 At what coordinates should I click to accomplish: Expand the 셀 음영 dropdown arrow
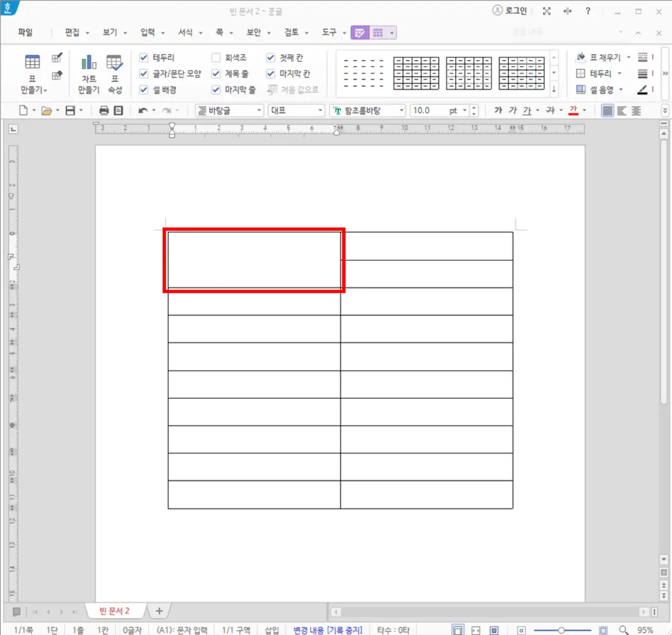pyautogui.click(x=621, y=90)
